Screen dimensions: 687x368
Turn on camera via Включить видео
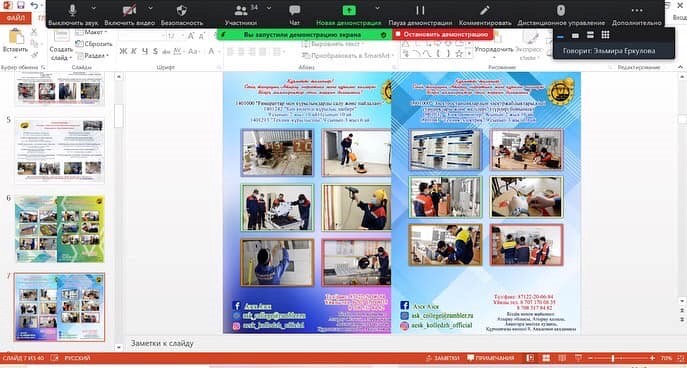point(129,14)
